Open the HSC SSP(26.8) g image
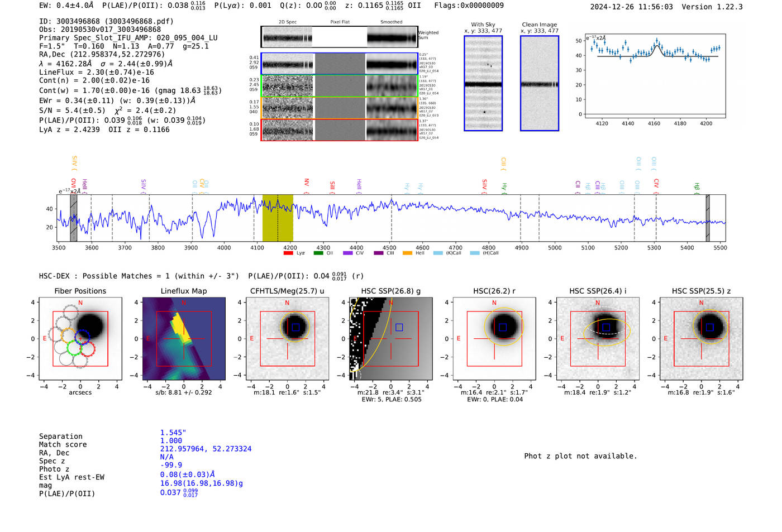 click(x=390, y=338)
